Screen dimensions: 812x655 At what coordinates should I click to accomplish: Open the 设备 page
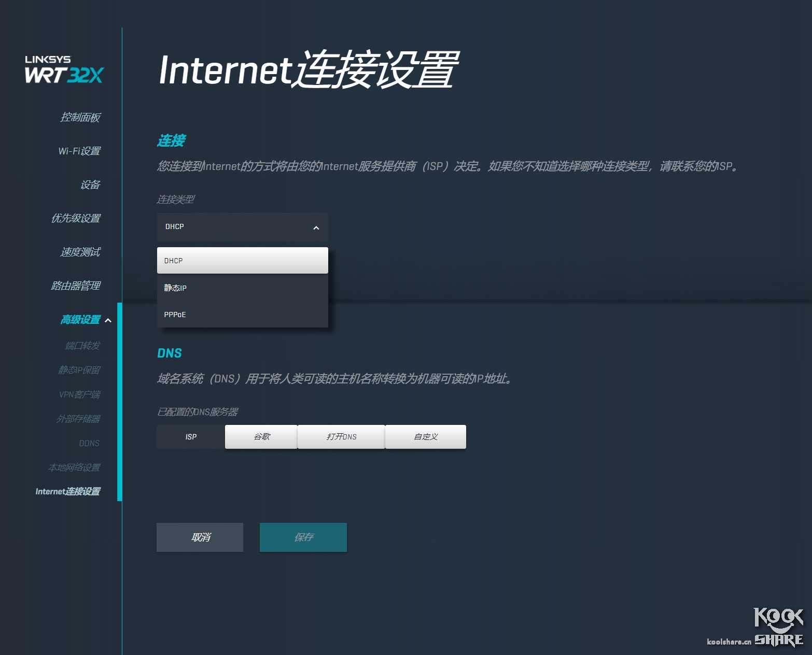click(91, 184)
